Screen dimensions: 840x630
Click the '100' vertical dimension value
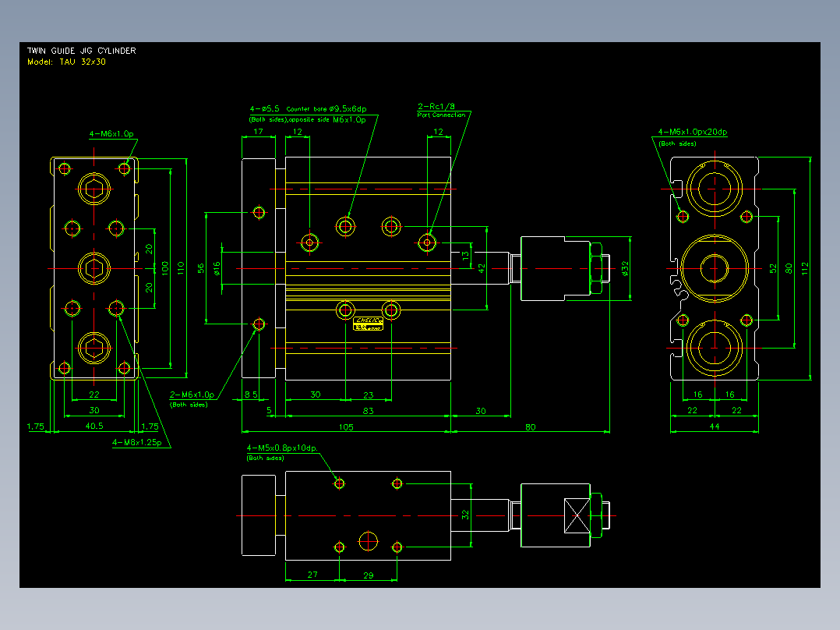165,268
